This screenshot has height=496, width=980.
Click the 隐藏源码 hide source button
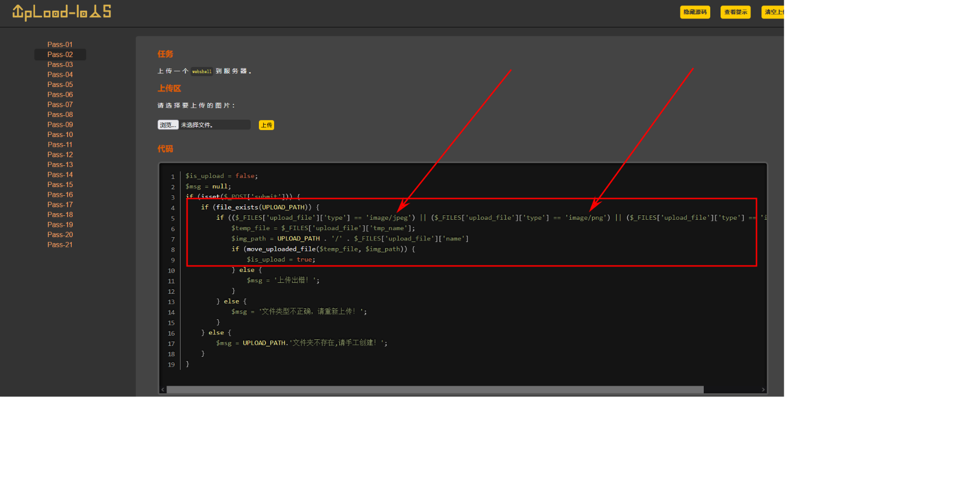[695, 12]
